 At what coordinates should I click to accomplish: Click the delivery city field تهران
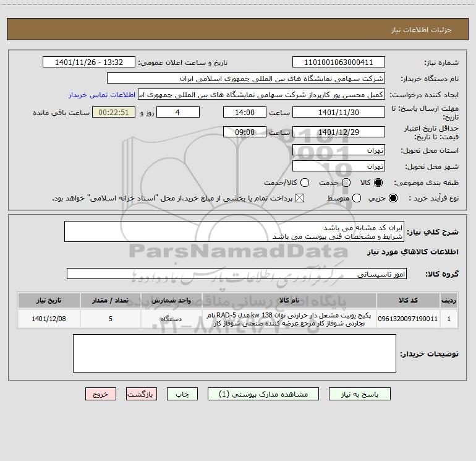click(x=339, y=166)
